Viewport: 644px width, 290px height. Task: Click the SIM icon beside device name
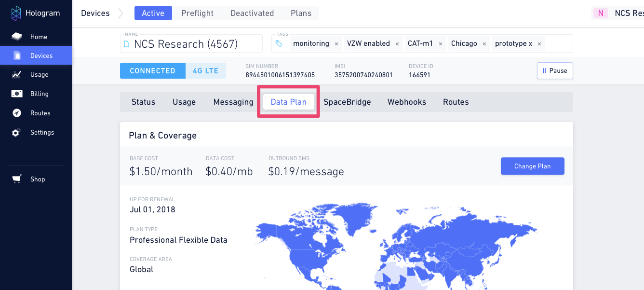tap(127, 44)
